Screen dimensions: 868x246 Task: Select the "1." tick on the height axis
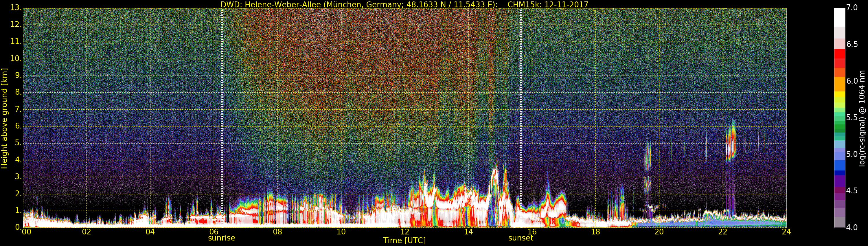tap(18, 211)
